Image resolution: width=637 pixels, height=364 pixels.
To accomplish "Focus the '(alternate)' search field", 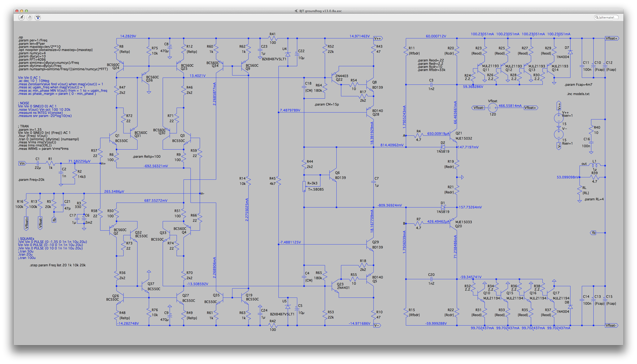I will 606,17.
